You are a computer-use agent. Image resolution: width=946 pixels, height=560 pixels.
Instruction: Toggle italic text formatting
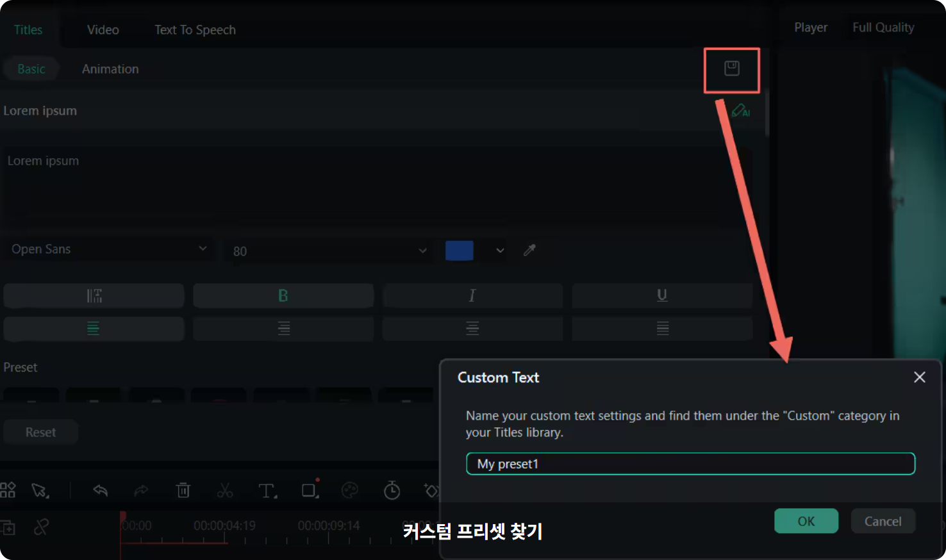(472, 295)
